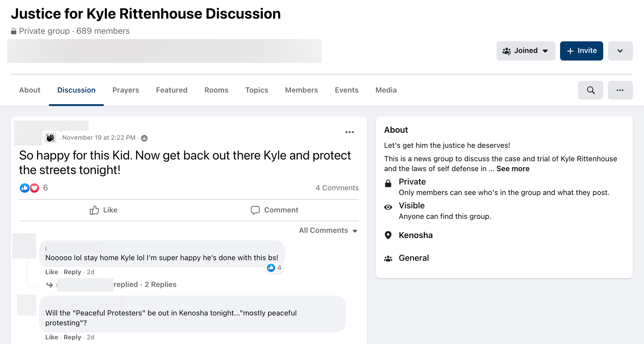Viewport: 644px width, 344px height.
Task: Expand the chevron button next to Invite
Action: coord(620,51)
